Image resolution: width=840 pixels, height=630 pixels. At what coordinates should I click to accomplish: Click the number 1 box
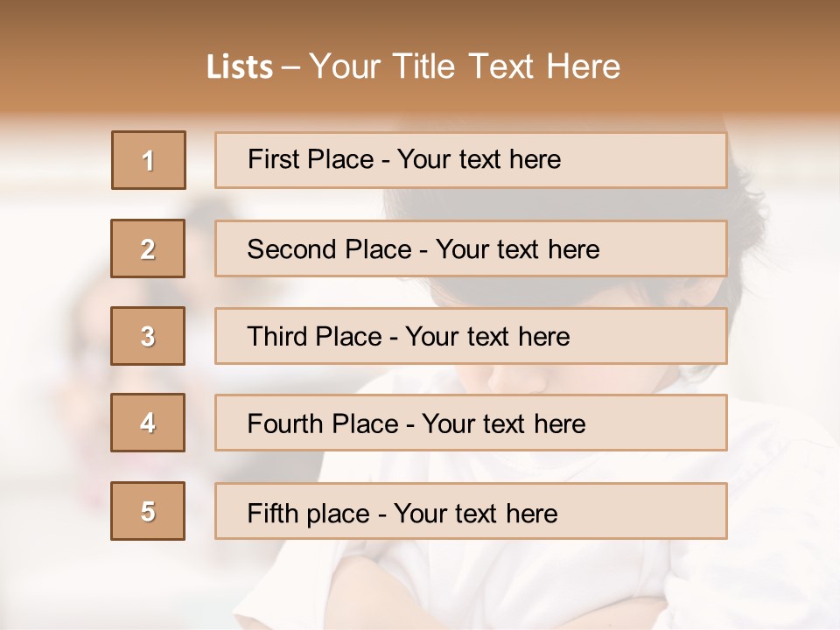(149, 160)
